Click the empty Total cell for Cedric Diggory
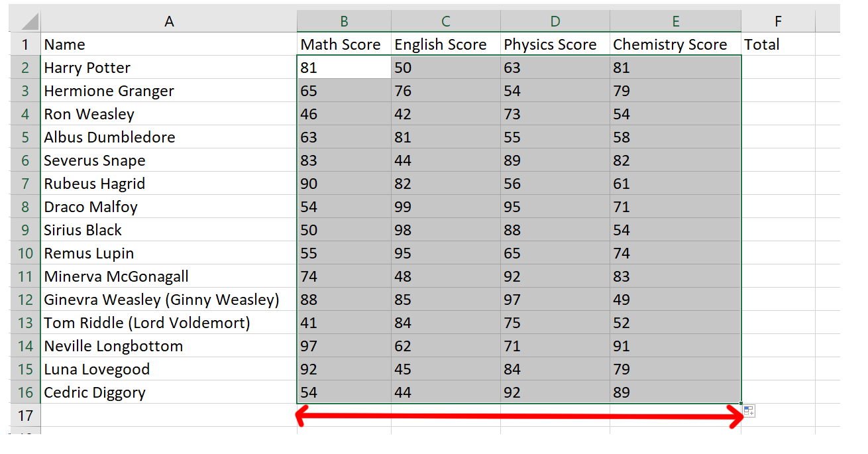The width and height of the screenshot is (868, 454). coord(778,392)
